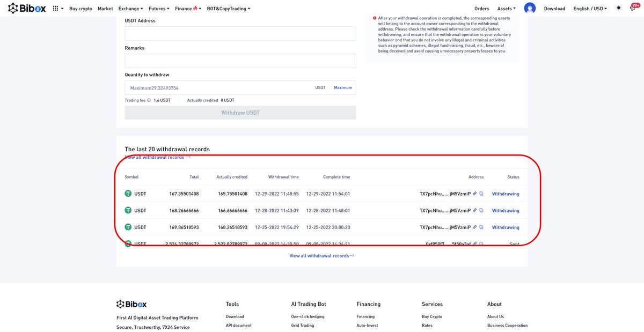This screenshot has height=332, width=644.
Task: Open footer Grid Trading link
Action: coord(303,326)
